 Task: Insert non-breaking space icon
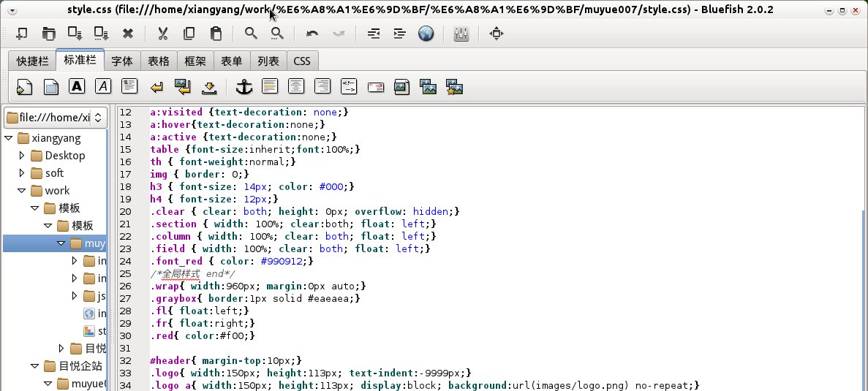pyautogui.click(x=209, y=87)
